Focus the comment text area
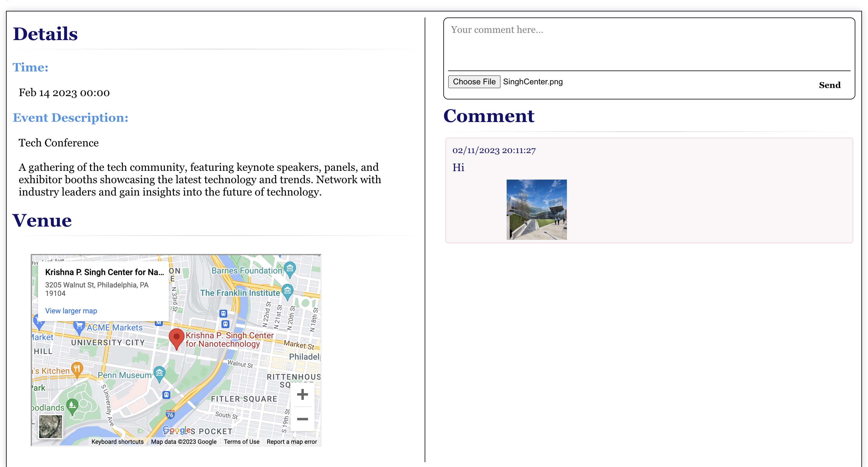Viewport: 868px width, 467px height. coord(649,44)
